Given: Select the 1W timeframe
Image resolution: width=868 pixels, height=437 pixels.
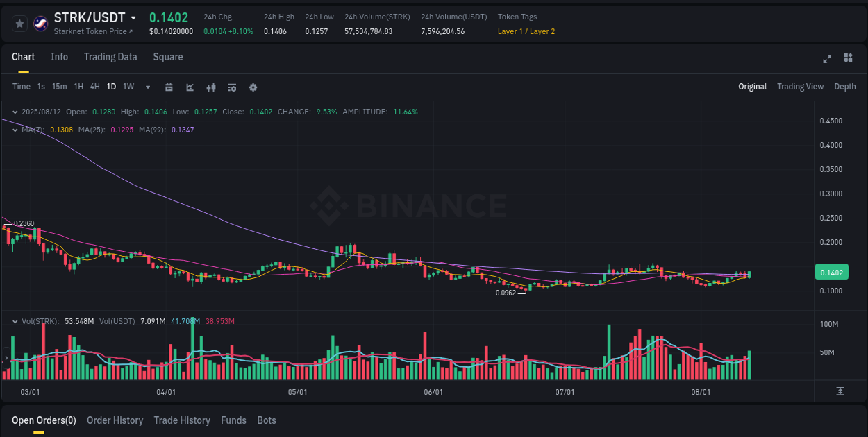Looking at the screenshot, I should click(x=128, y=87).
